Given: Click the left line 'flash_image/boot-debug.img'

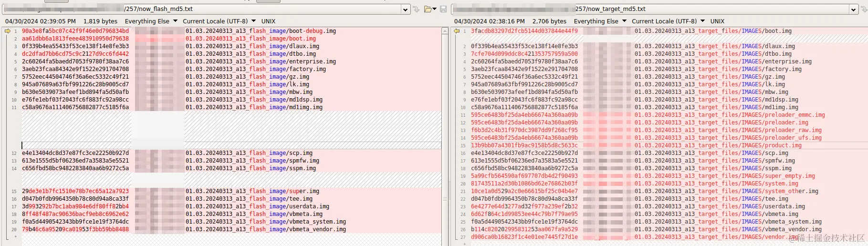Looking at the screenshot, I should (293, 31).
